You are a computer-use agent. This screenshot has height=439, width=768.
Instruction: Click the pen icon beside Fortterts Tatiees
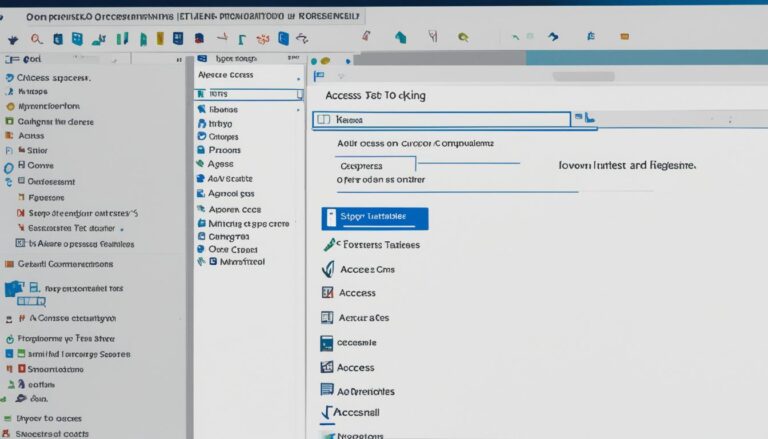coord(327,244)
